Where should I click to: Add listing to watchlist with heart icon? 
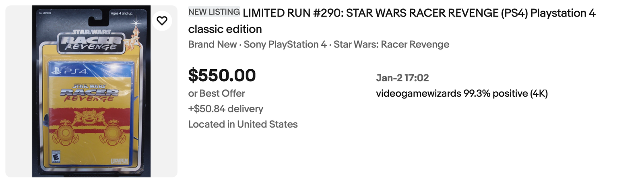pyautogui.click(x=162, y=21)
